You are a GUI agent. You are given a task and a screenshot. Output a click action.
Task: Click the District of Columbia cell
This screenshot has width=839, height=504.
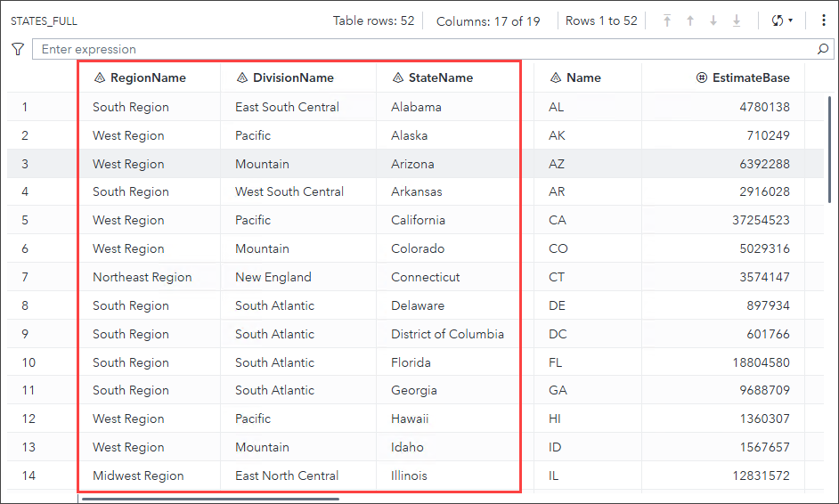[x=447, y=334]
